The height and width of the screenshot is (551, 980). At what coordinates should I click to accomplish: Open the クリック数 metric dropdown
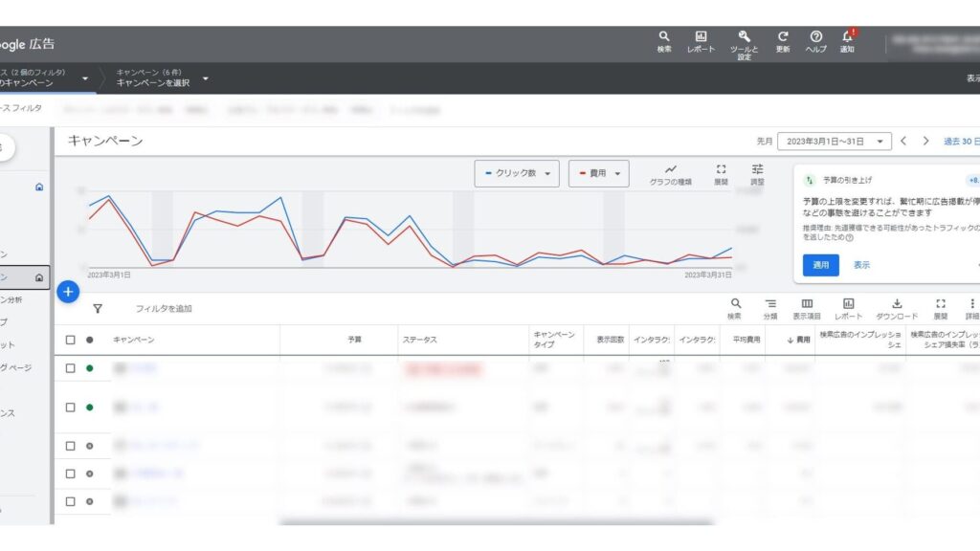coord(518,173)
